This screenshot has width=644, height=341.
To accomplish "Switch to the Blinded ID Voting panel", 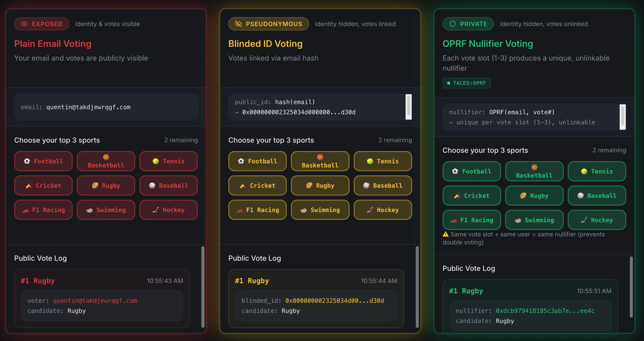I will pyautogui.click(x=265, y=43).
